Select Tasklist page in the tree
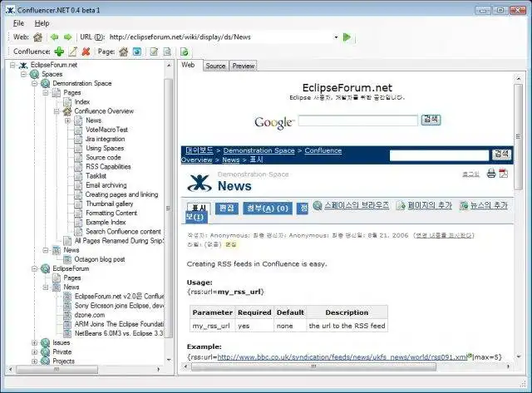532x393 pixels. click(x=96, y=176)
